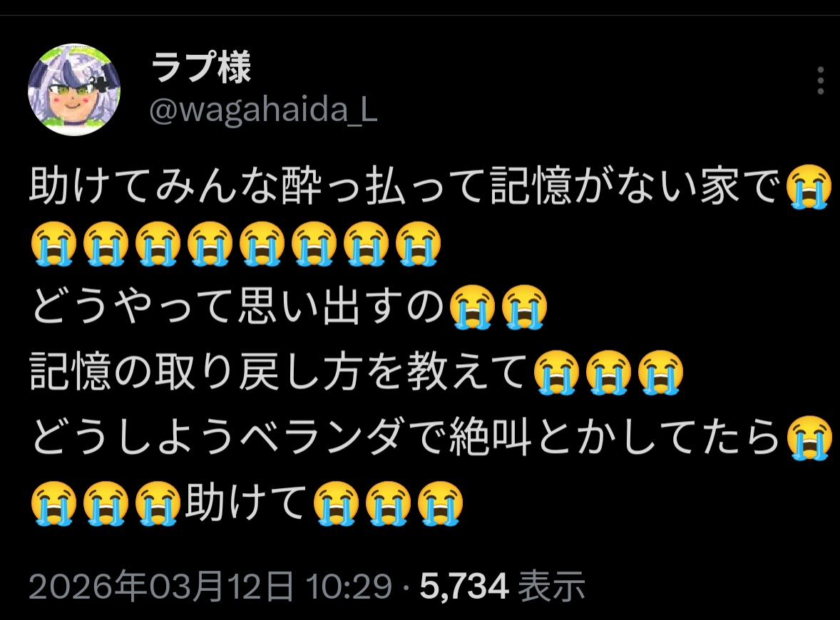Click crying emoji directly after 教えて
Image resolution: width=840 pixels, height=620 pixels.
click(x=556, y=373)
